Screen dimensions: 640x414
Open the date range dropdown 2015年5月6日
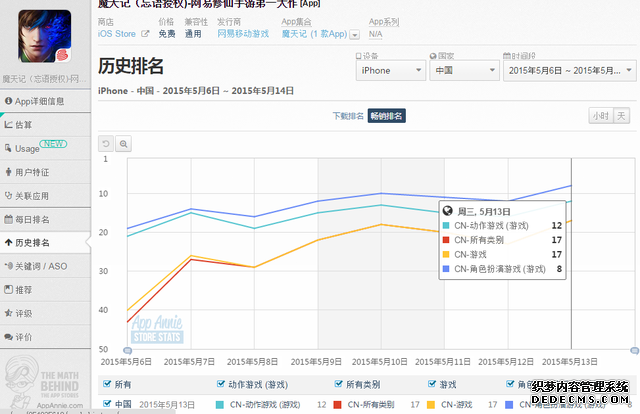569,70
